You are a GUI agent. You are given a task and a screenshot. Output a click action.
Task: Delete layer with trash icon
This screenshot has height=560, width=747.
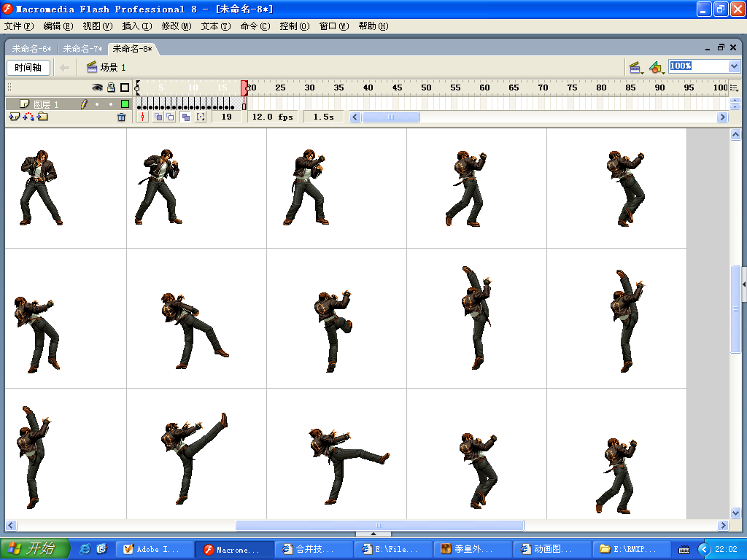click(x=122, y=117)
